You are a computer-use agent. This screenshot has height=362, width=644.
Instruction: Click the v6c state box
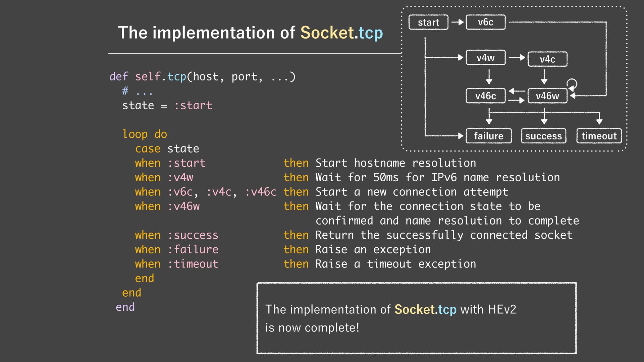tap(485, 22)
